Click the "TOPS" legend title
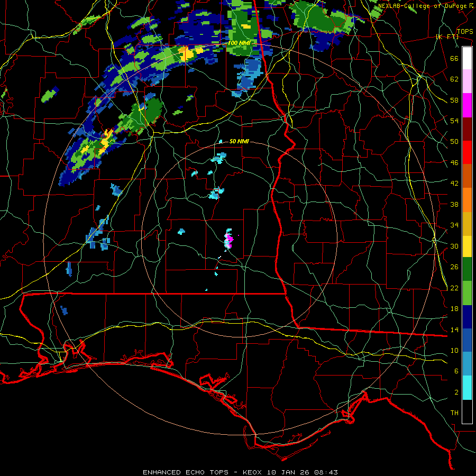 click(465, 32)
